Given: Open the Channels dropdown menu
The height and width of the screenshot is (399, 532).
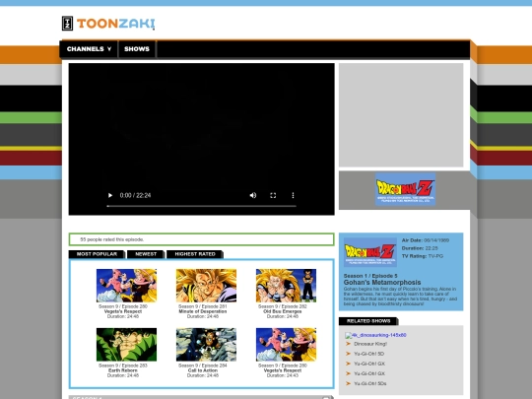Looking at the screenshot, I should pos(89,49).
